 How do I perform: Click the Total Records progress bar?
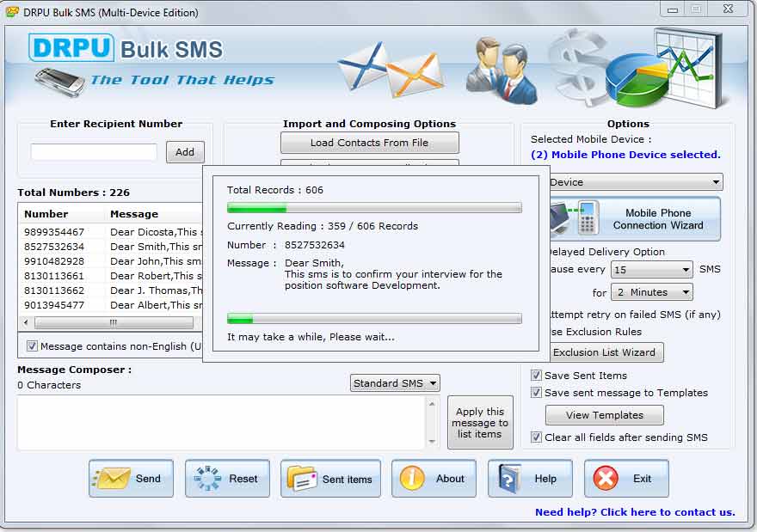(x=374, y=208)
